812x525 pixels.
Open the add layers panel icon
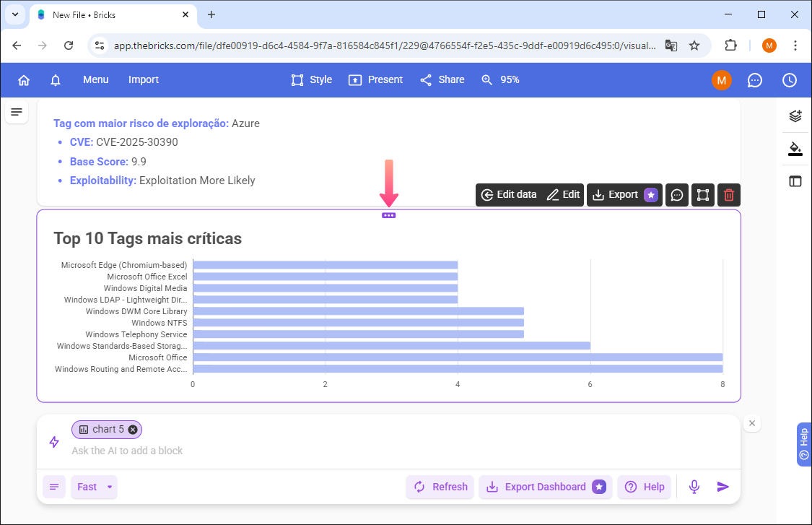795,116
